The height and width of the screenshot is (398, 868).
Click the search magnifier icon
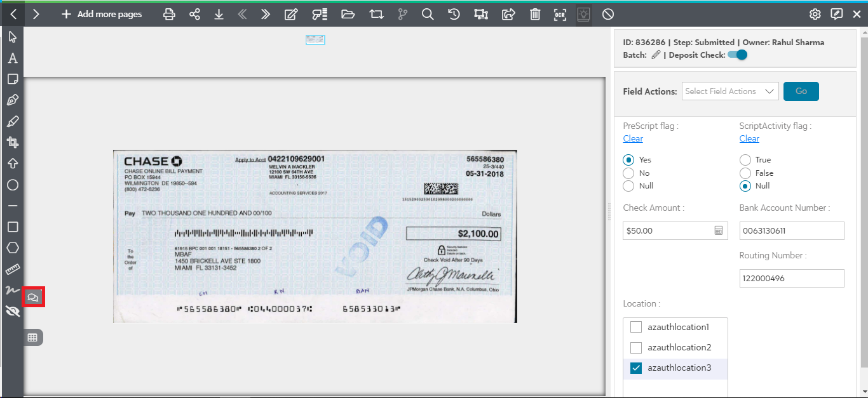coord(428,14)
